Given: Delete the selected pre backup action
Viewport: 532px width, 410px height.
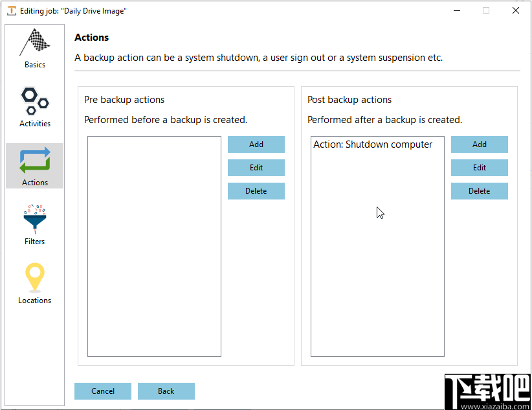Looking at the screenshot, I should tap(256, 191).
